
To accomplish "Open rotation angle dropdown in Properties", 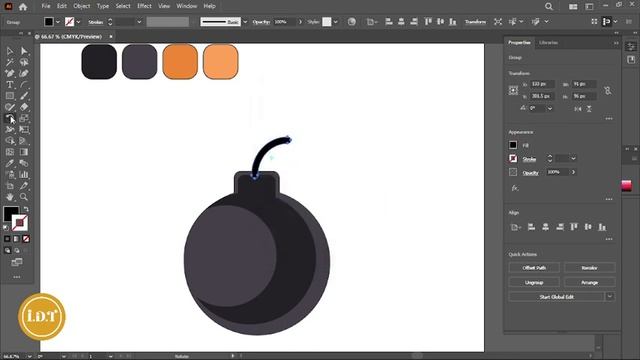I will [550, 109].
